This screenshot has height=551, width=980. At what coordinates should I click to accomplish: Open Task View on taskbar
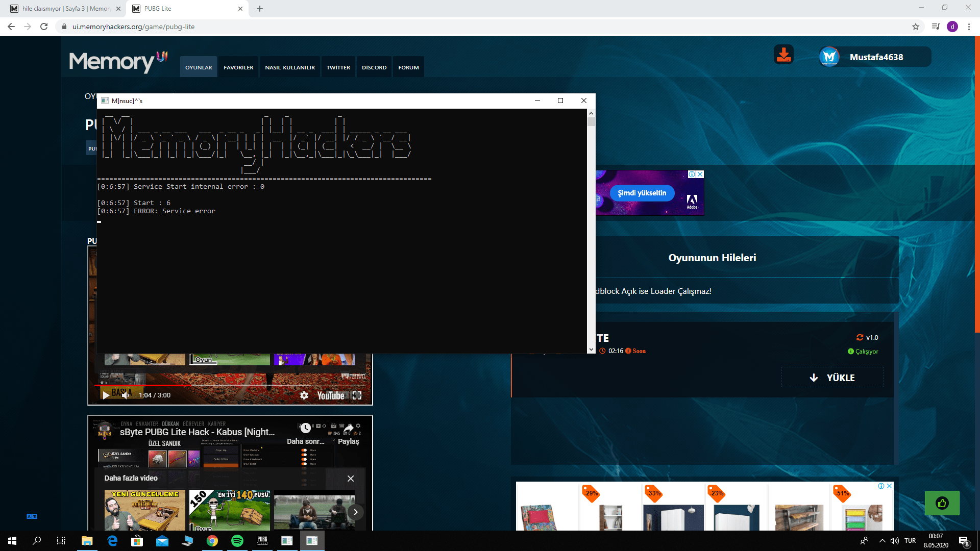coord(61,541)
